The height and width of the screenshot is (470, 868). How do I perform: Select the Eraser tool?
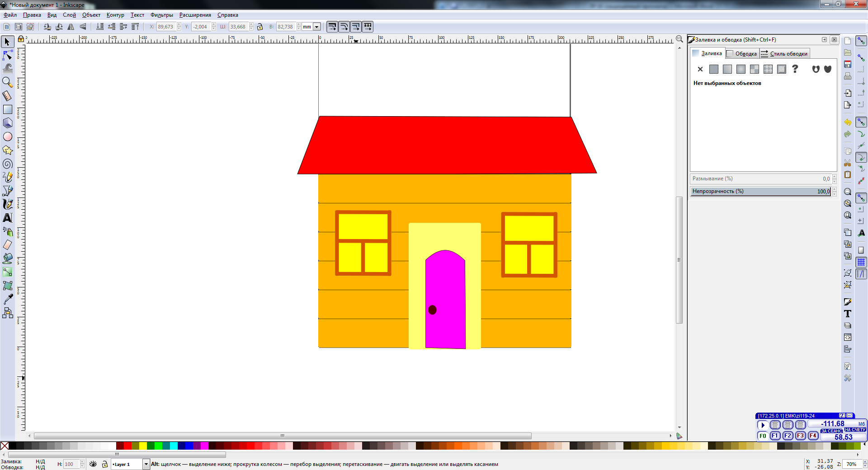(7, 245)
